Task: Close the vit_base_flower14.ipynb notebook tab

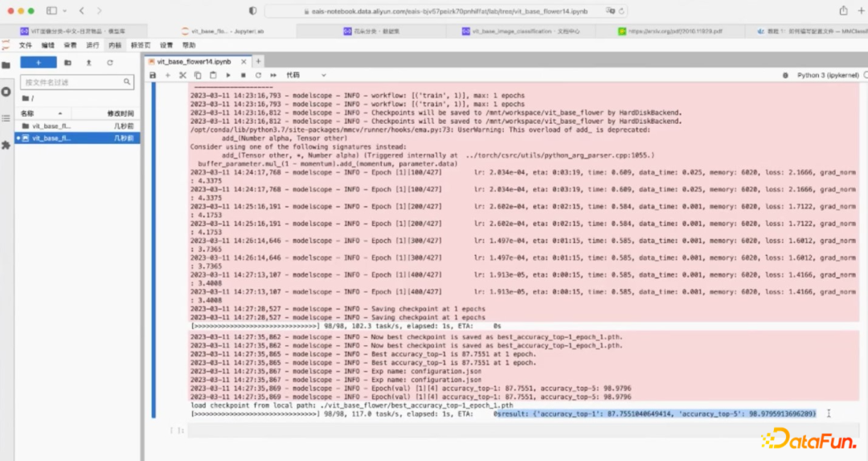Action: [x=244, y=61]
